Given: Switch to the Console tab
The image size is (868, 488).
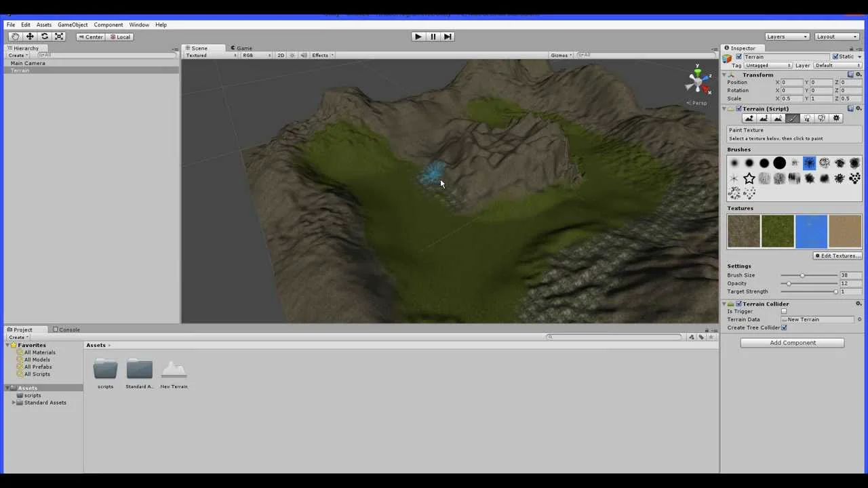Looking at the screenshot, I should (x=66, y=329).
